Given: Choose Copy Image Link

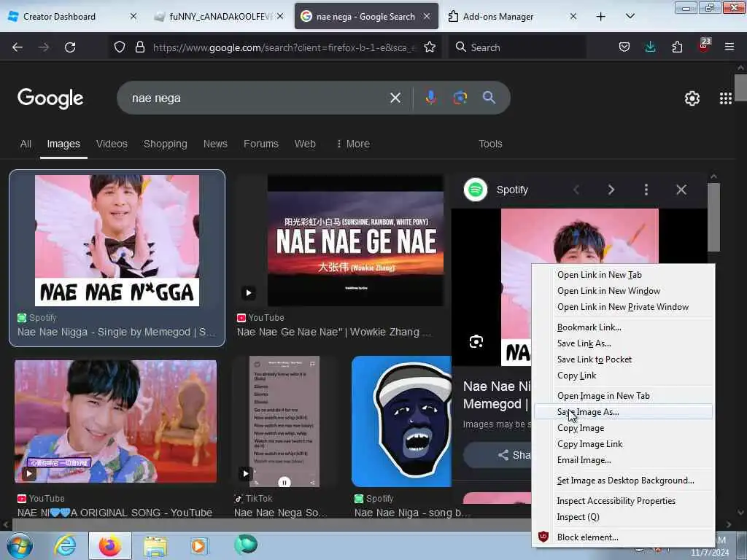Looking at the screenshot, I should tap(623, 444).
